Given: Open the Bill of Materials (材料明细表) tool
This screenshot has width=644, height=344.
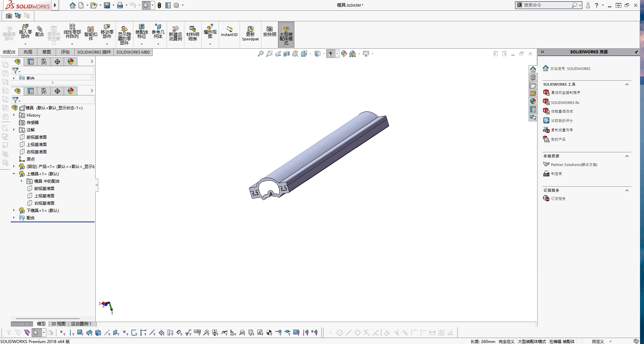Looking at the screenshot, I should tap(192, 33).
